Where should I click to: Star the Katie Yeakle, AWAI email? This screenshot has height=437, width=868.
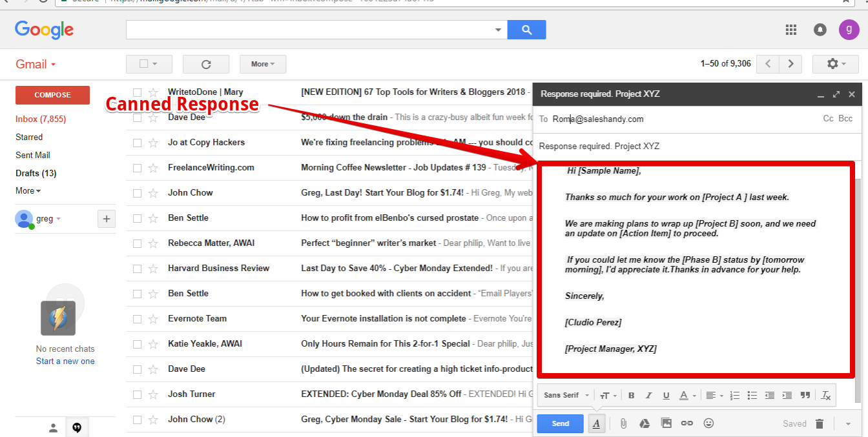click(153, 344)
